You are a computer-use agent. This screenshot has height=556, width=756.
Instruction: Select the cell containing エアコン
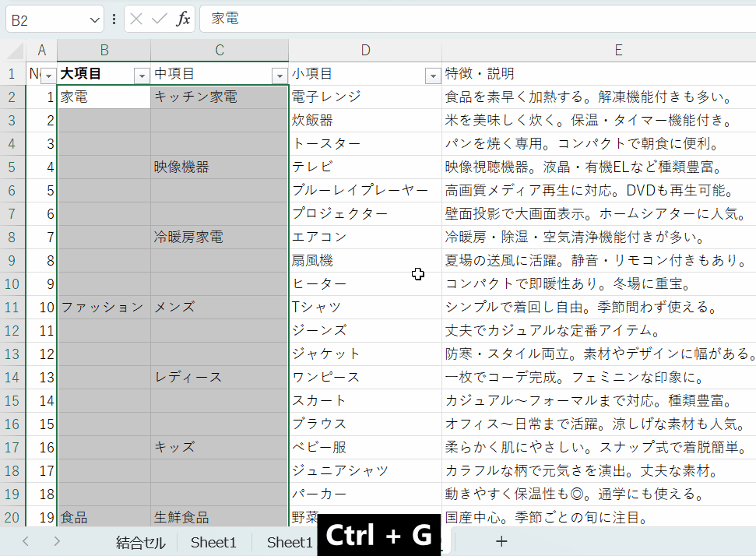point(365,238)
